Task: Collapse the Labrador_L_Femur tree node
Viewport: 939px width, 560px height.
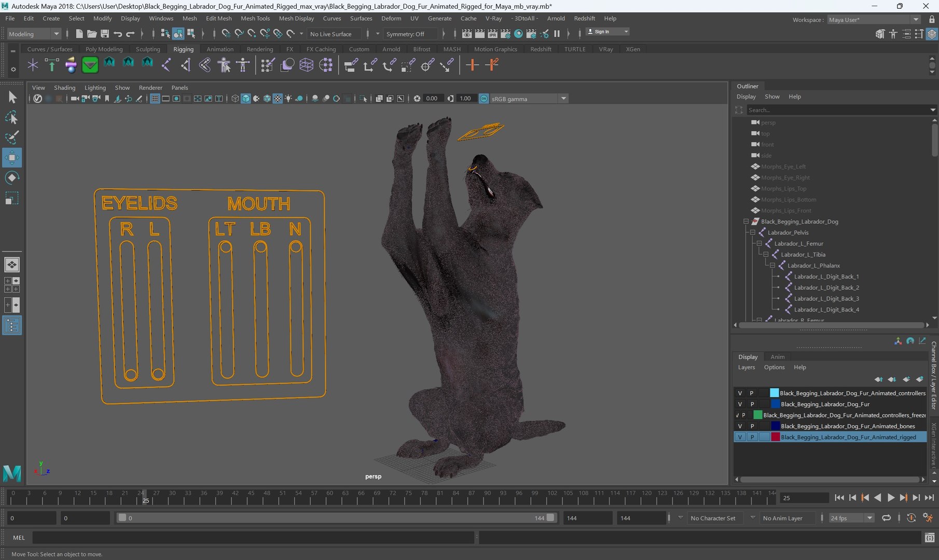Action: point(760,243)
